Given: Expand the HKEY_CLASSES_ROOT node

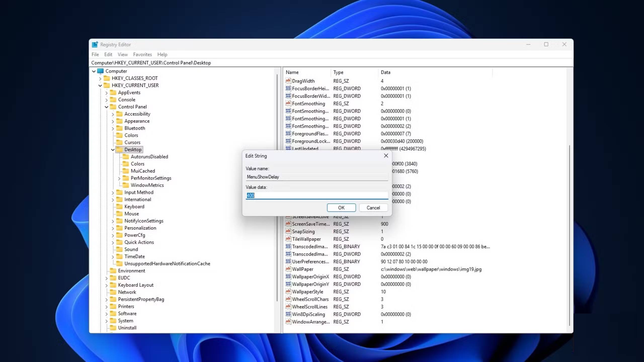Looking at the screenshot, I should [x=100, y=78].
